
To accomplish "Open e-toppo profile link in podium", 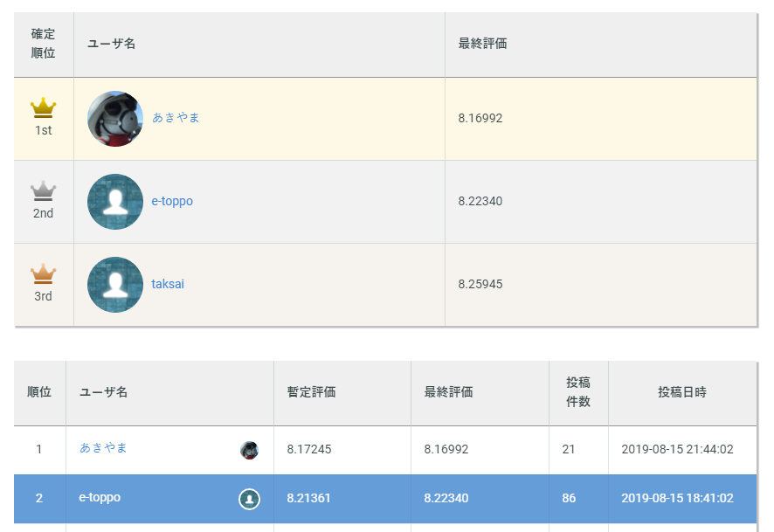I will click(x=172, y=201).
